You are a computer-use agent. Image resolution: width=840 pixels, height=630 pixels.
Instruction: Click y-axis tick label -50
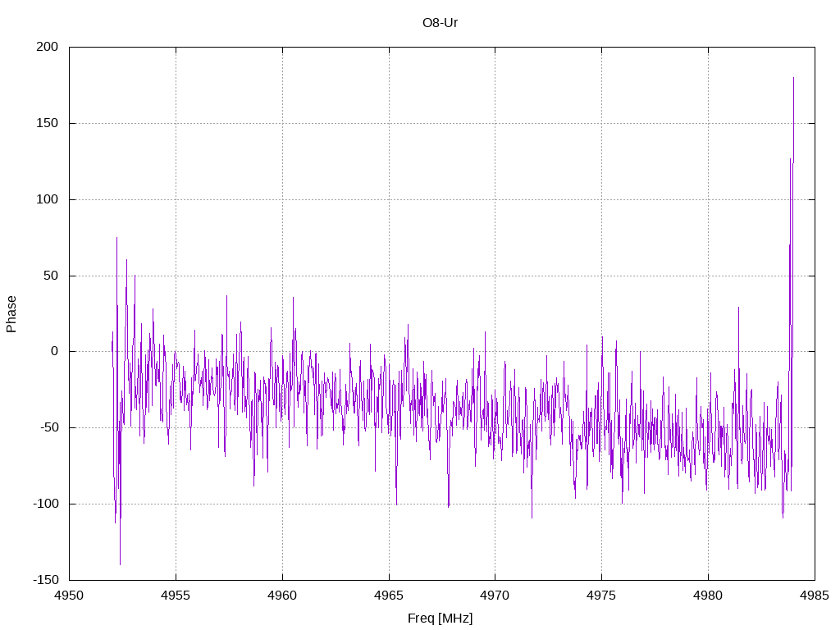49,427
